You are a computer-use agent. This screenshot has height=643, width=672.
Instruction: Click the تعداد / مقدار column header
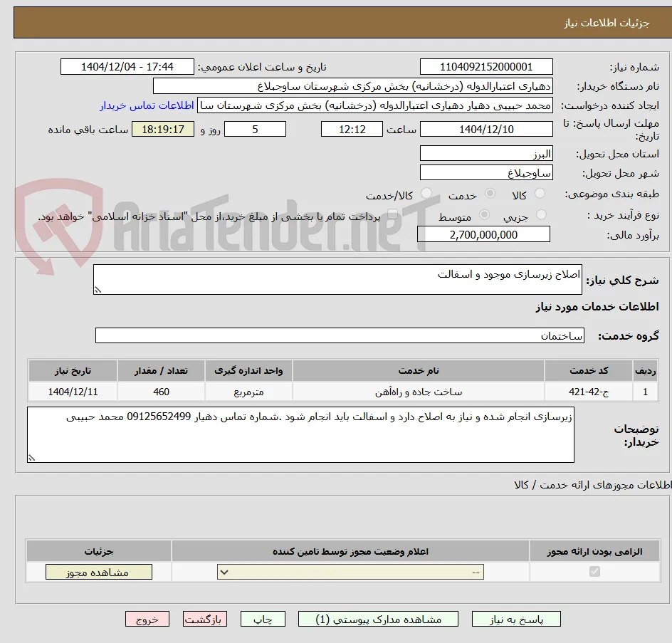161,371
